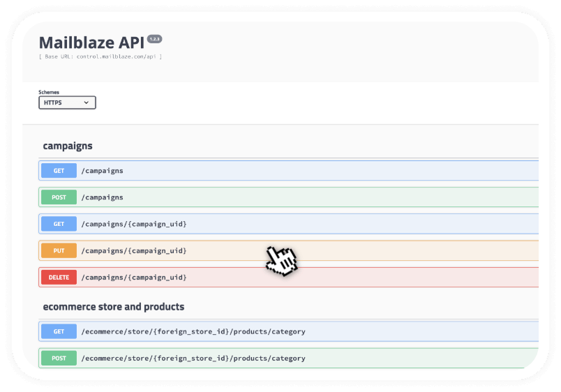
Task: Click the Base URL control.mailblaze.com/api text
Action: 100,56
